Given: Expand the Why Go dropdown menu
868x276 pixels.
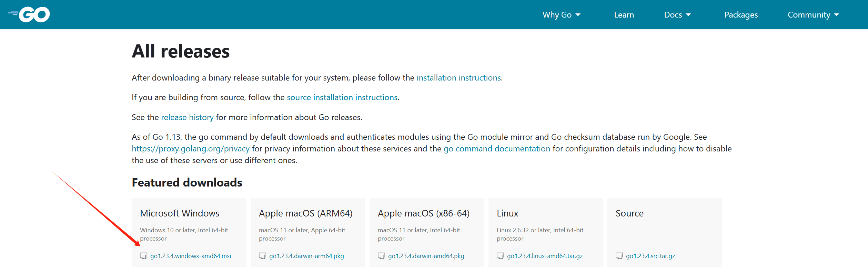Looking at the screenshot, I should tap(561, 15).
